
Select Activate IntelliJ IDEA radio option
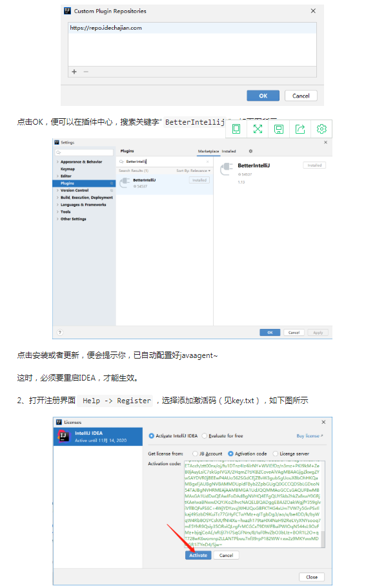point(152,436)
